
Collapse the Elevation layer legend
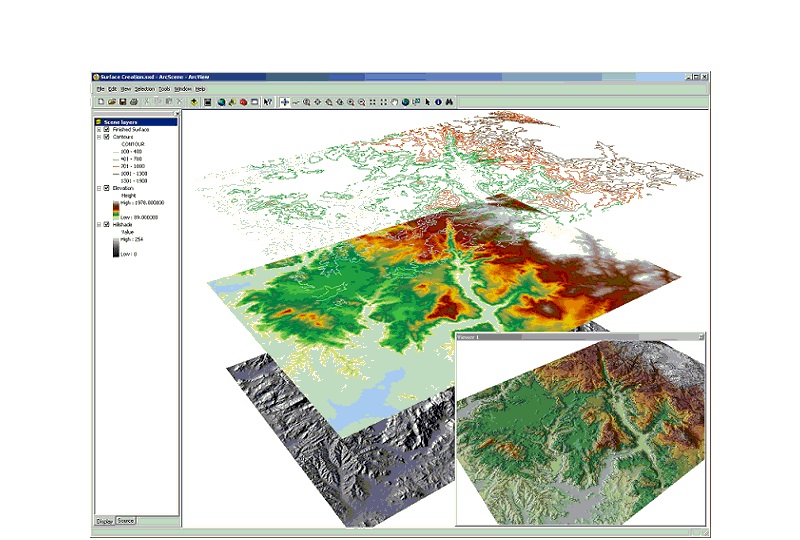tap(98, 188)
